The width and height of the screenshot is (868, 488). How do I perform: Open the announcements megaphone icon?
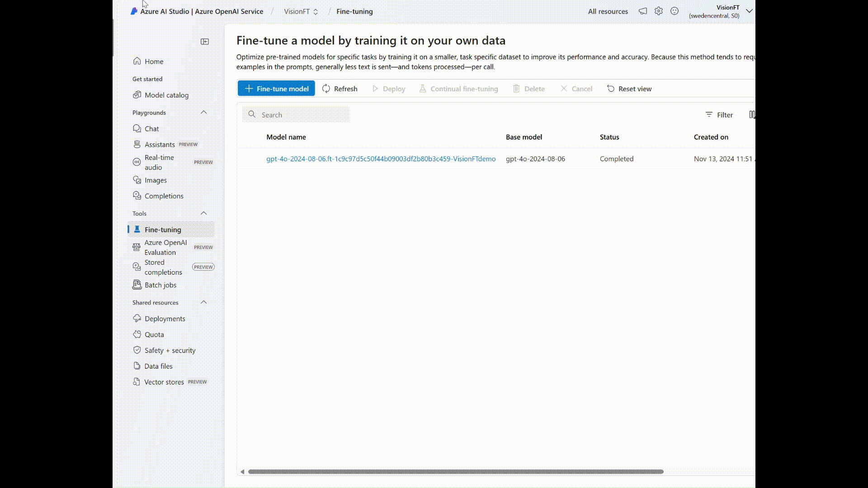click(x=642, y=11)
